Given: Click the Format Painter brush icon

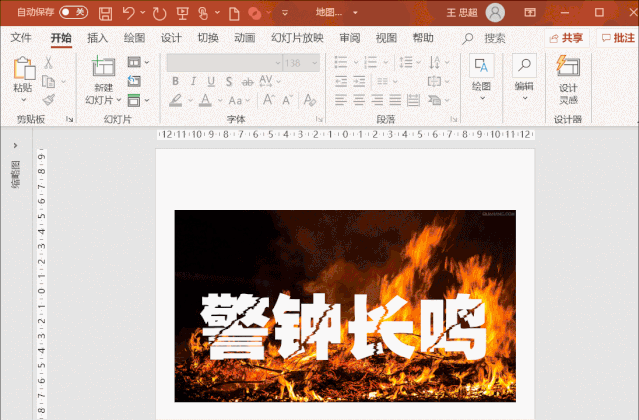Looking at the screenshot, I should point(48,100).
